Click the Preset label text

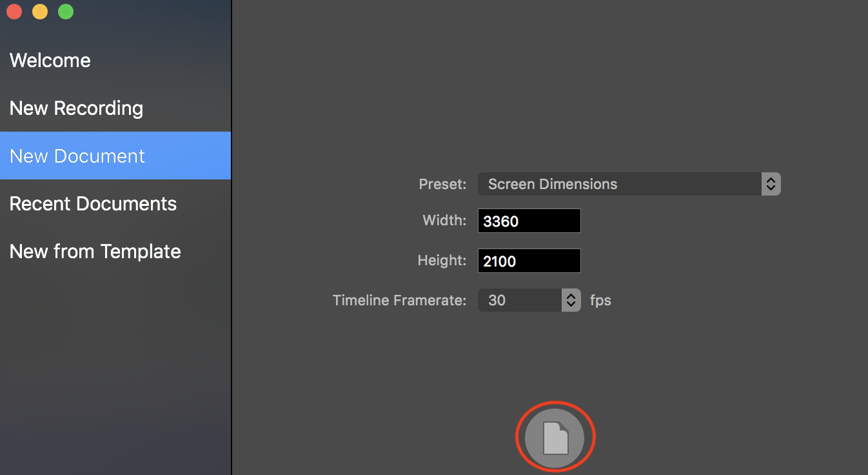point(442,185)
